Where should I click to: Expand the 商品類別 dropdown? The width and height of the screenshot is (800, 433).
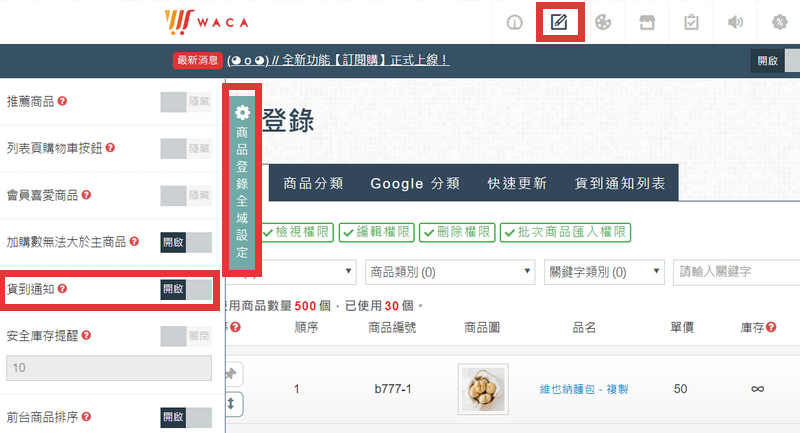[449, 271]
